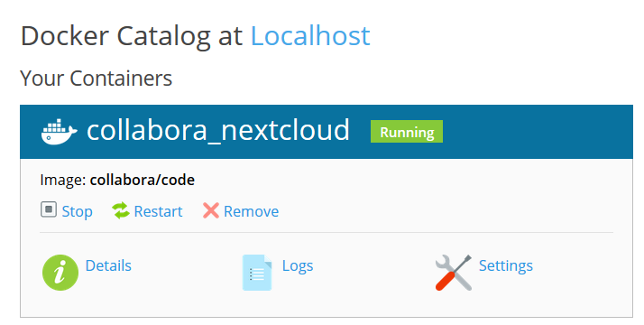644x325 pixels.
Task: Click the collabora_nextcloud container name
Action: click(x=217, y=131)
